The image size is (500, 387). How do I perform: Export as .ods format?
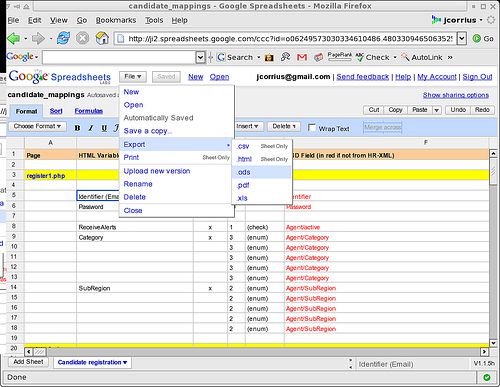[x=261, y=172]
